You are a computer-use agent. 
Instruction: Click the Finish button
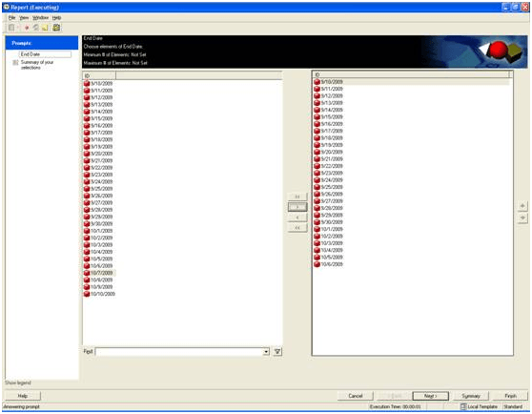511,396
